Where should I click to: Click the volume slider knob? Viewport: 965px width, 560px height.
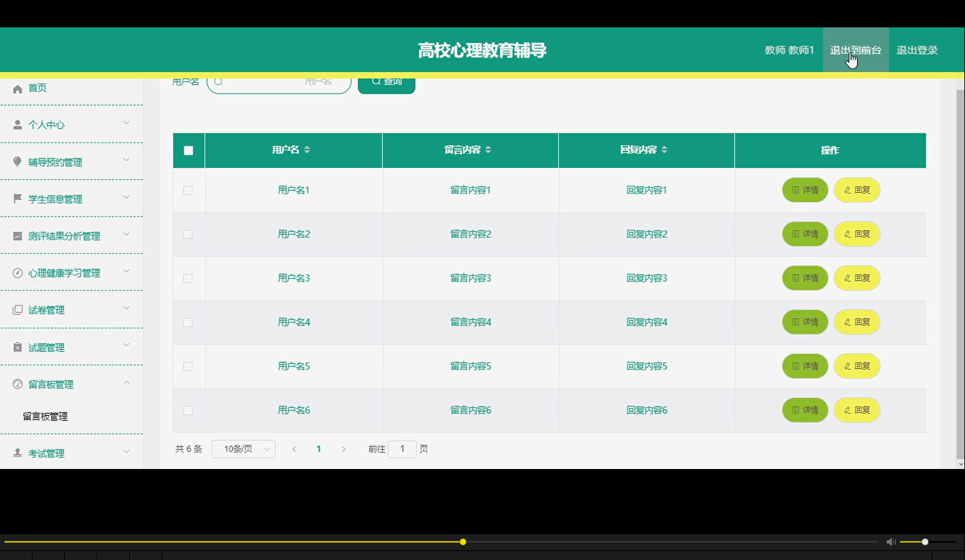tap(925, 542)
